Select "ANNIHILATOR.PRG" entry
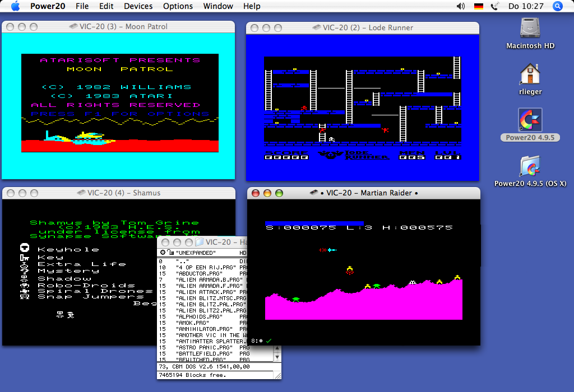 (x=202, y=329)
